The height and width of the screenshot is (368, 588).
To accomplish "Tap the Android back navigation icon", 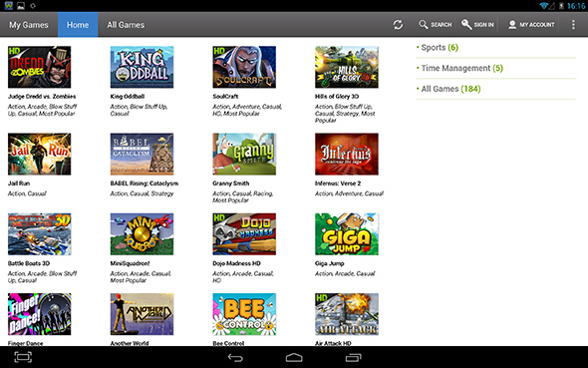I will [x=235, y=357].
